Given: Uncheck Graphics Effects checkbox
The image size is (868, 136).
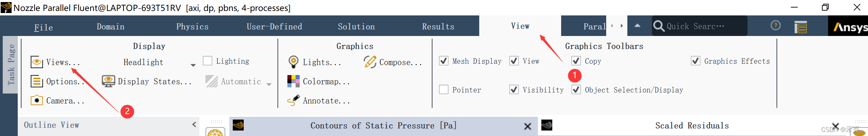Looking at the screenshot, I should tap(695, 61).
